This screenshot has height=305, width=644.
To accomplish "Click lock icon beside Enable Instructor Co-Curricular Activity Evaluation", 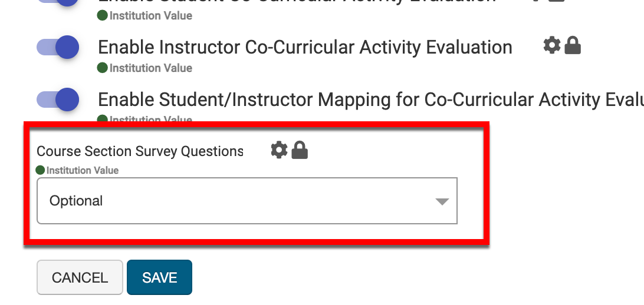I will pyautogui.click(x=573, y=45).
